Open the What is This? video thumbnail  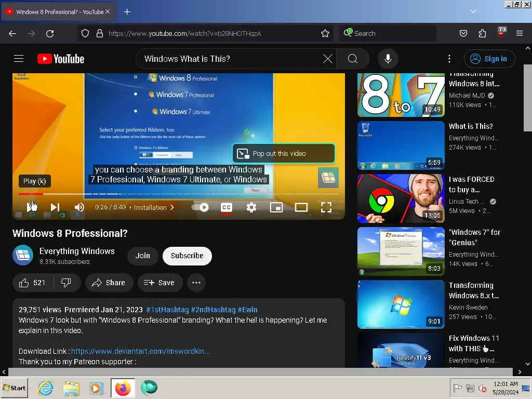click(x=401, y=145)
